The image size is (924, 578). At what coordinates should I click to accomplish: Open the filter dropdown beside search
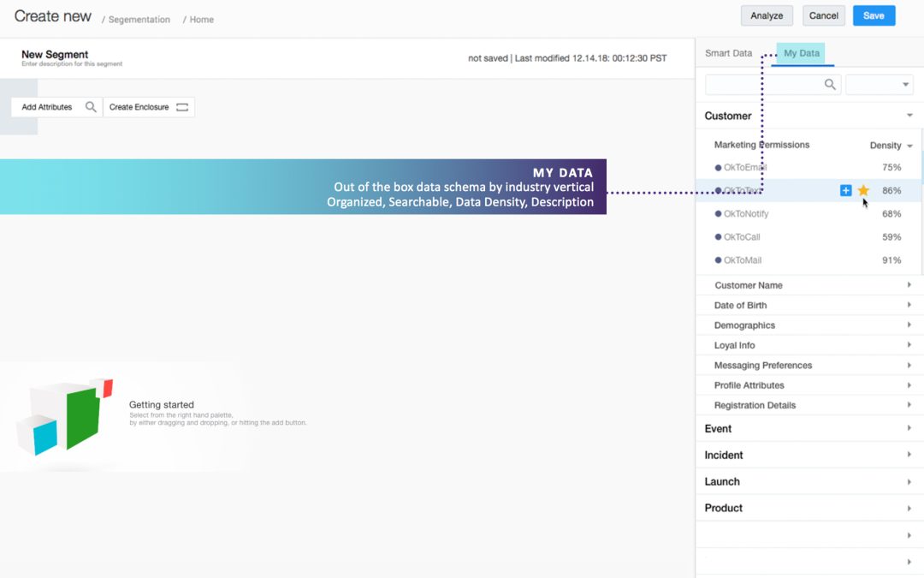(x=880, y=84)
